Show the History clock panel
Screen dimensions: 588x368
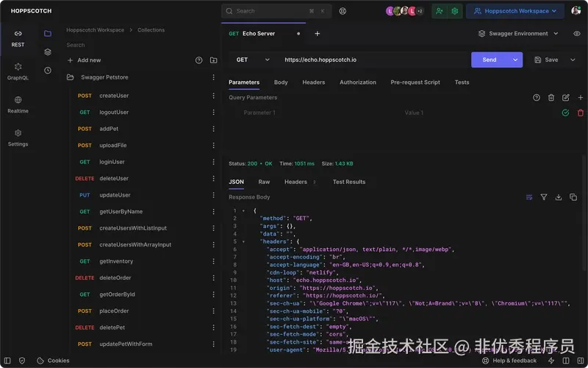tap(48, 70)
